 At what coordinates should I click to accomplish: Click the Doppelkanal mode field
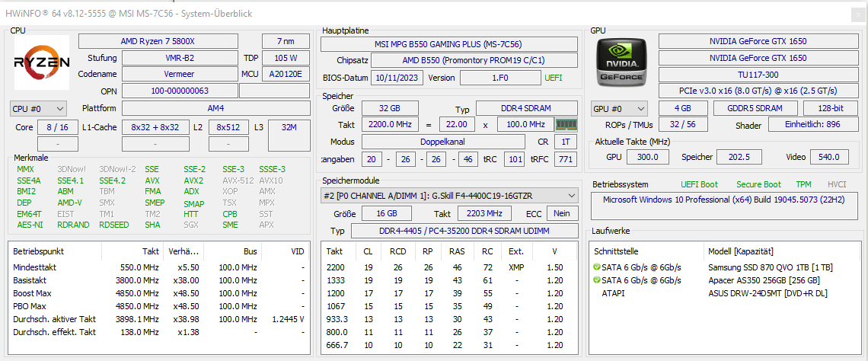click(x=443, y=142)
